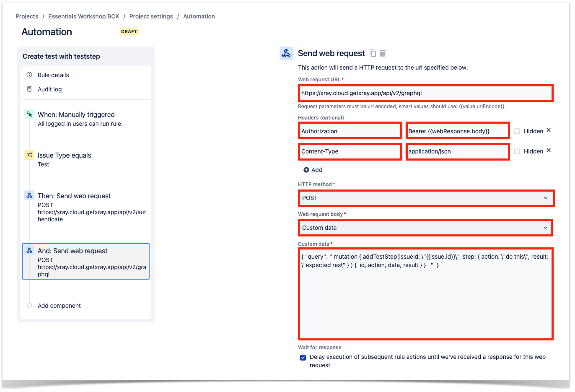Click the Web request URL field
575x392 pixels.
pyautogui.click(x=426, y=93)
